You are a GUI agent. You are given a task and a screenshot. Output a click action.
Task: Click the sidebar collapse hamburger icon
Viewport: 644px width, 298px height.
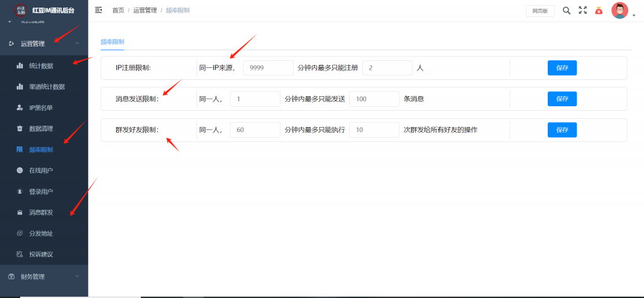click(x=98, y=10)
